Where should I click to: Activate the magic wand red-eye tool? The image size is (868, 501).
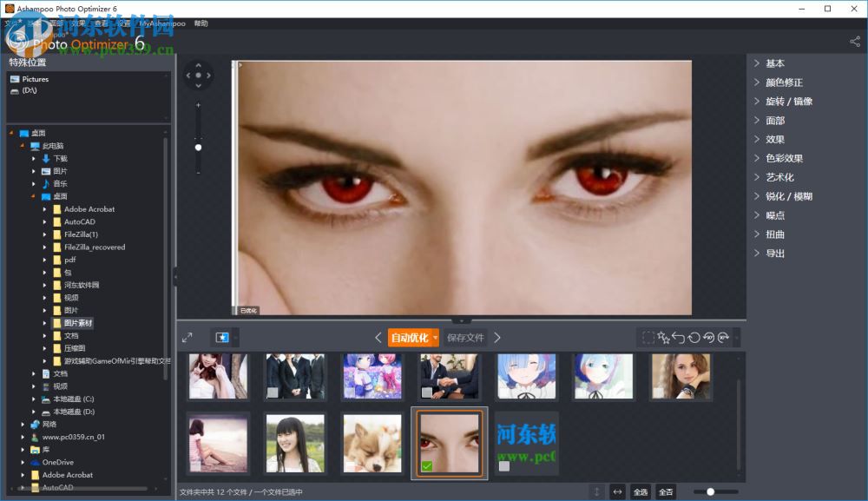point(663,337)
